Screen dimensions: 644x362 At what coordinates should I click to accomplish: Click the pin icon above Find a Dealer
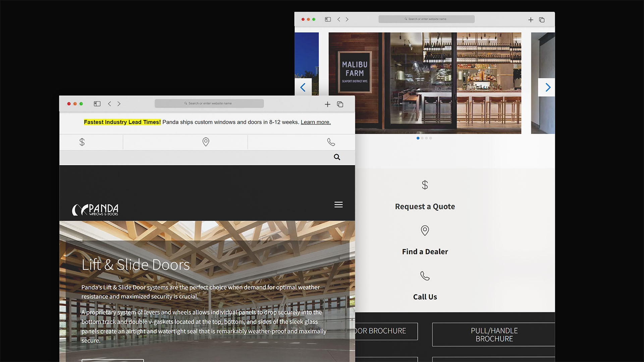point(425,230)
